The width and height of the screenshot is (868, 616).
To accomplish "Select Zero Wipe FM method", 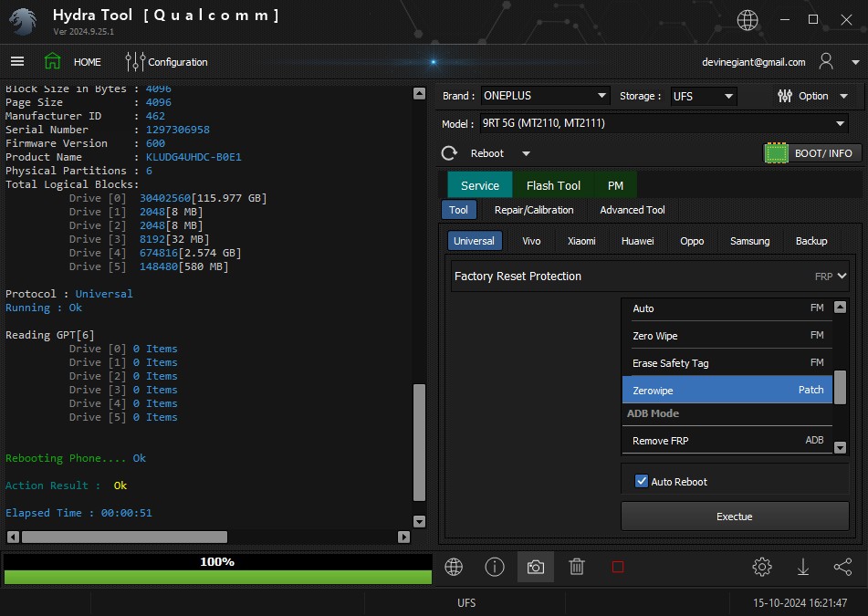I will pos(727,336).
